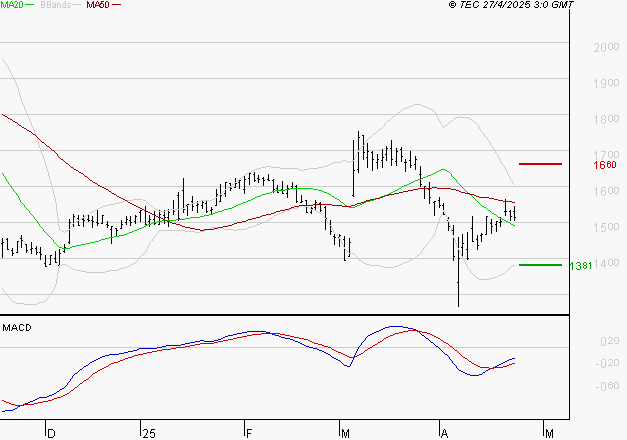Screen dimensions: 627x440
Task: Click the MACD -060 axis label
Action: pos(607,386)
